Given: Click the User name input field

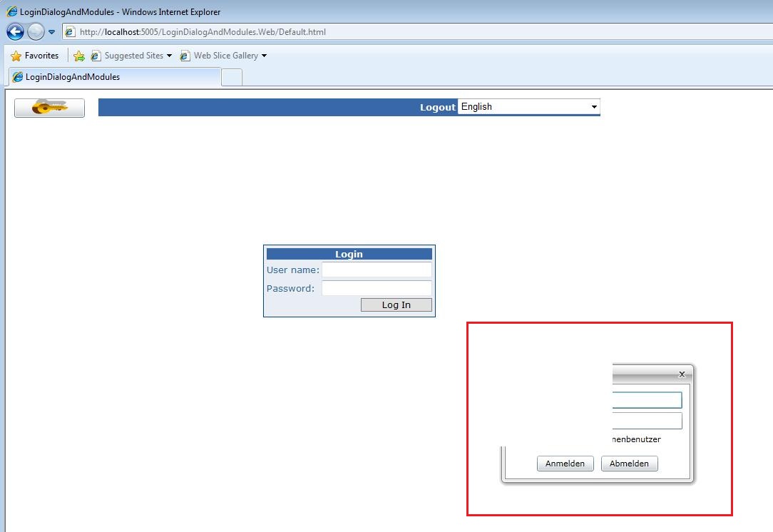Looking at the screenshot, I should pyautogui.click(x=377, y=270).
